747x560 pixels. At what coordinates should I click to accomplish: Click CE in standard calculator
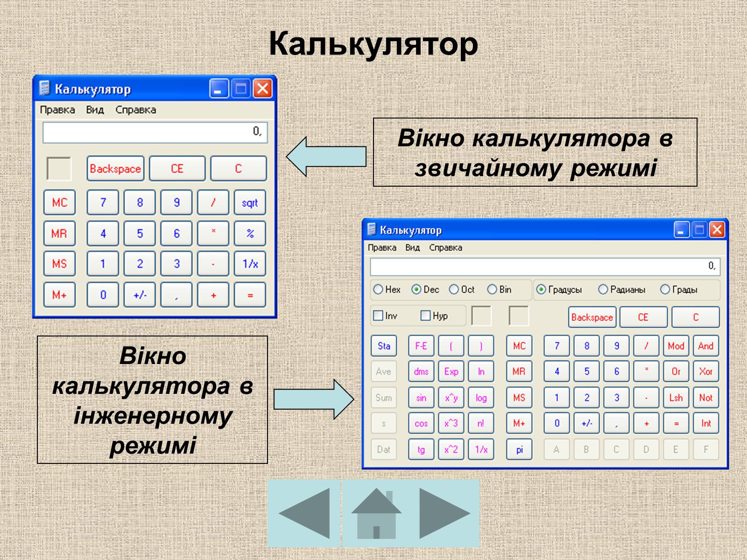pos(177,168)
